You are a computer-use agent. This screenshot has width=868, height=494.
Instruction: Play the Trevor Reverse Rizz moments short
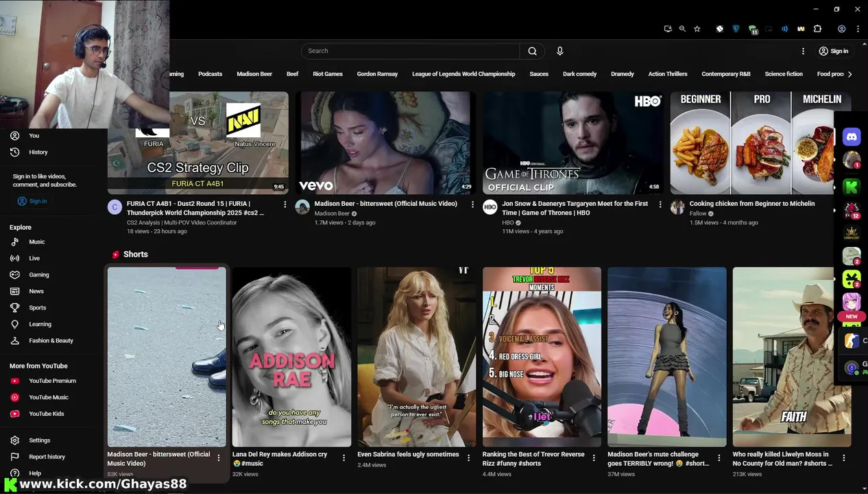pos(542,357)
